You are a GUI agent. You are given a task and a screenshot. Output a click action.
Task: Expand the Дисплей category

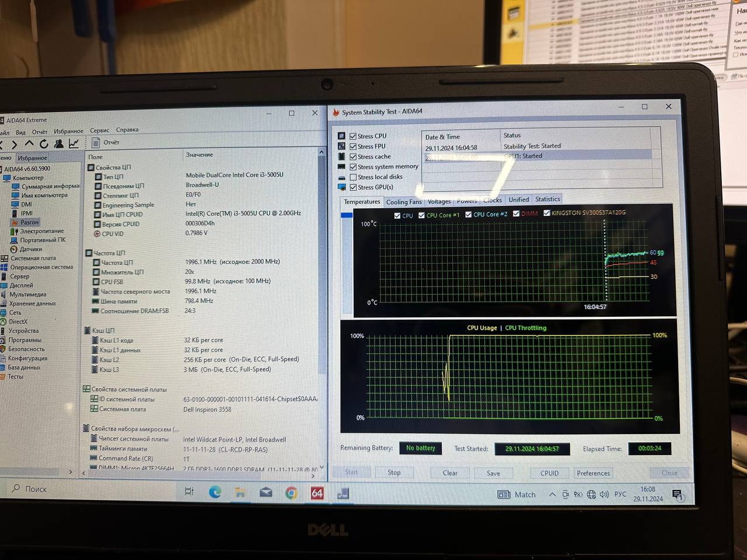17,285
